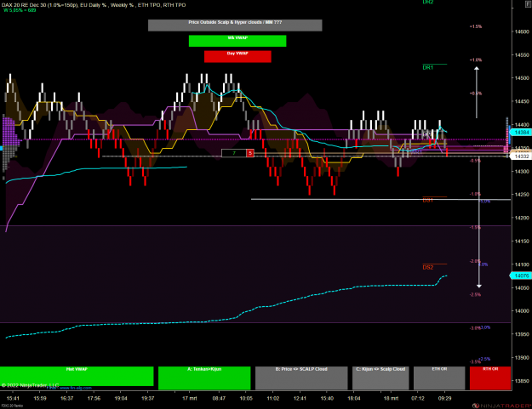Click the 17:56 time axis label

(94, 399)
